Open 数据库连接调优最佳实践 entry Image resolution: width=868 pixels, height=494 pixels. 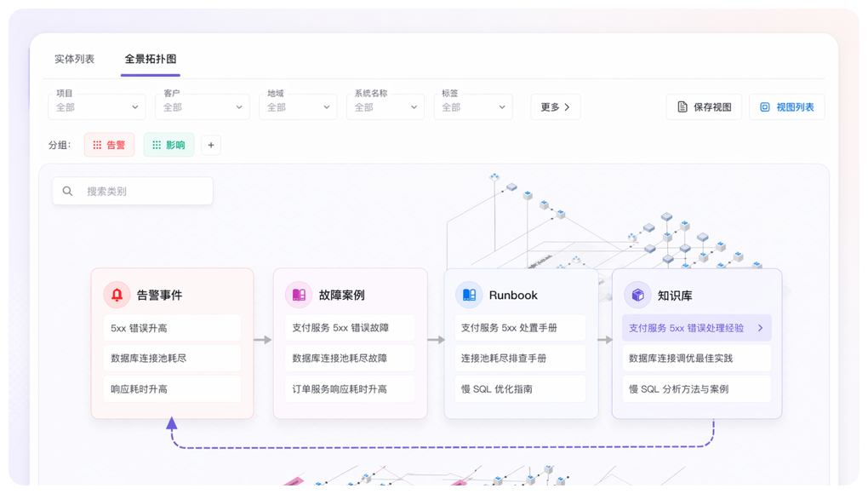[697, 359]
